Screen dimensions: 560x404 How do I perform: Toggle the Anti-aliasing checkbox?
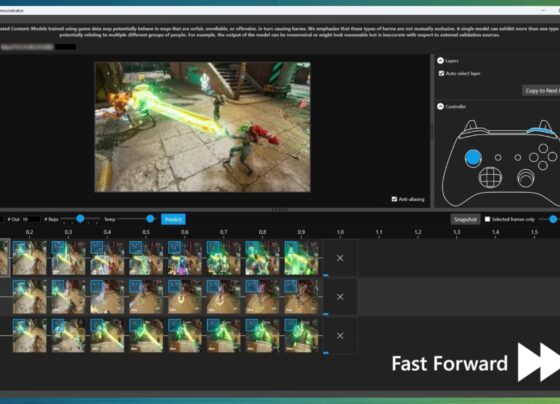click(x=394, y=199)
